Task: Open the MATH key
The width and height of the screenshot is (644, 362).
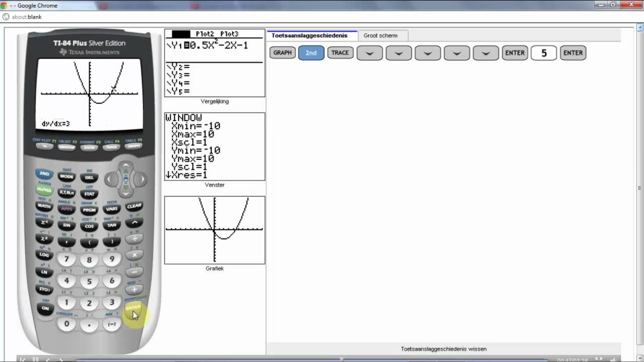Action: tap(44, 206)
